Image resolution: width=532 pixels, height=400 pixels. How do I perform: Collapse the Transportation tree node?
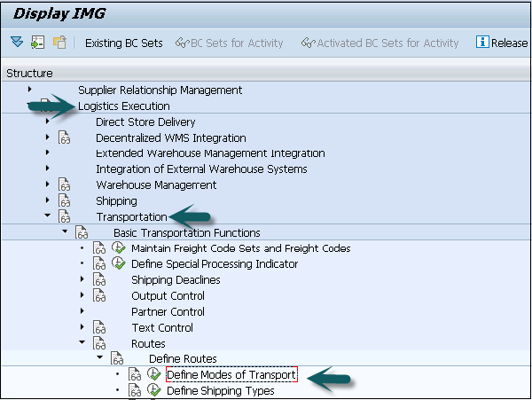point(47,216)
